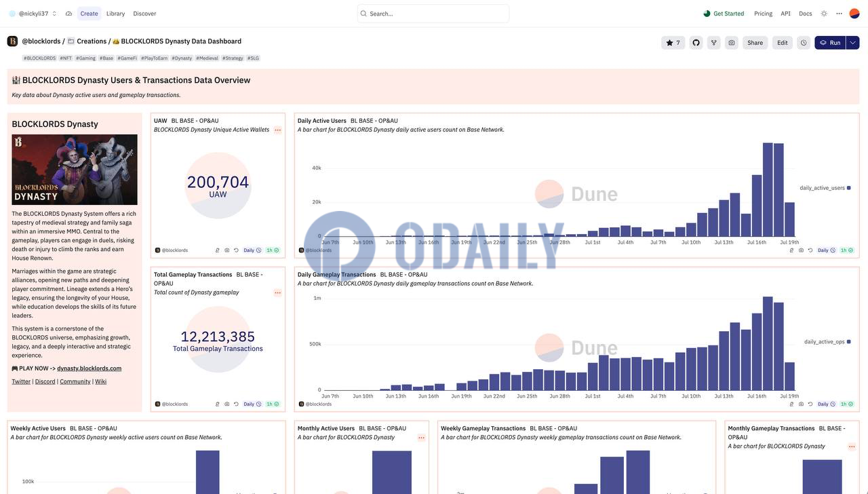
Task: Run the dashboard queries
Action: pos(830,43)
